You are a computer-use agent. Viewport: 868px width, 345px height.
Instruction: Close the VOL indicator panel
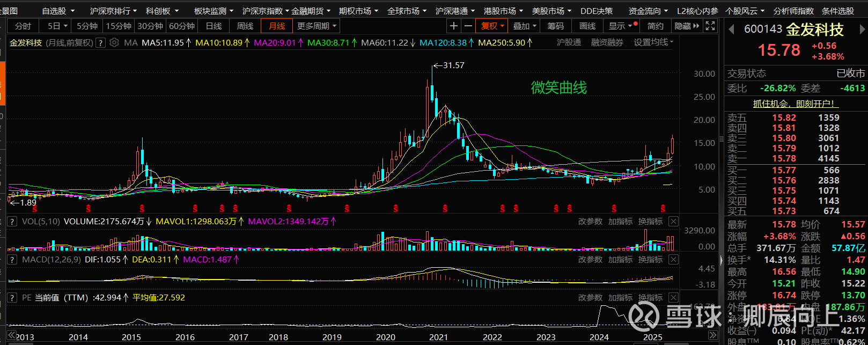(673, 222)
